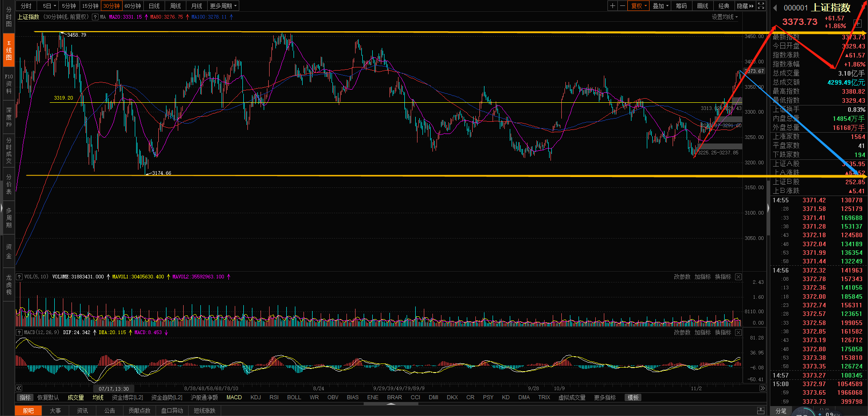Close the MACD indicator panel

[x=738, y=332]
